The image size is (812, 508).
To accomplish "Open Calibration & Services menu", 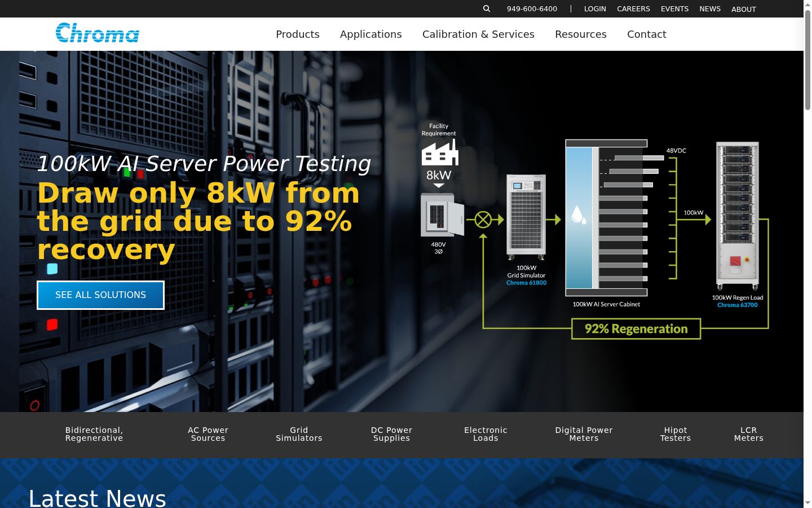I will (x=478, y=34).
